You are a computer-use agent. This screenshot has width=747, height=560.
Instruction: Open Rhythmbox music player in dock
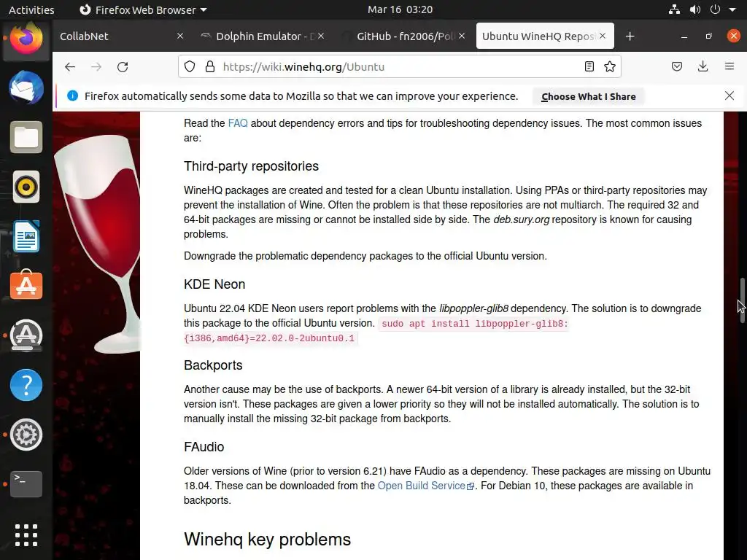[26, 187]
